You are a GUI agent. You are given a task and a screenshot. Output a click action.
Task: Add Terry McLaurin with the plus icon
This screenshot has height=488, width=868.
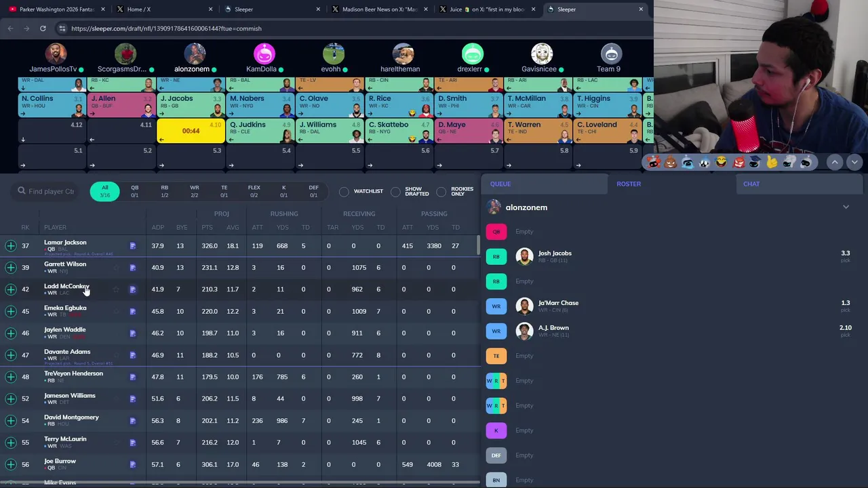click(11, 443)
